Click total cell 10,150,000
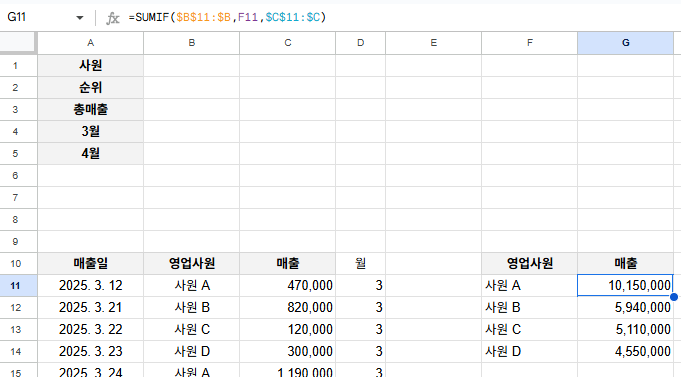 [625, 285]
